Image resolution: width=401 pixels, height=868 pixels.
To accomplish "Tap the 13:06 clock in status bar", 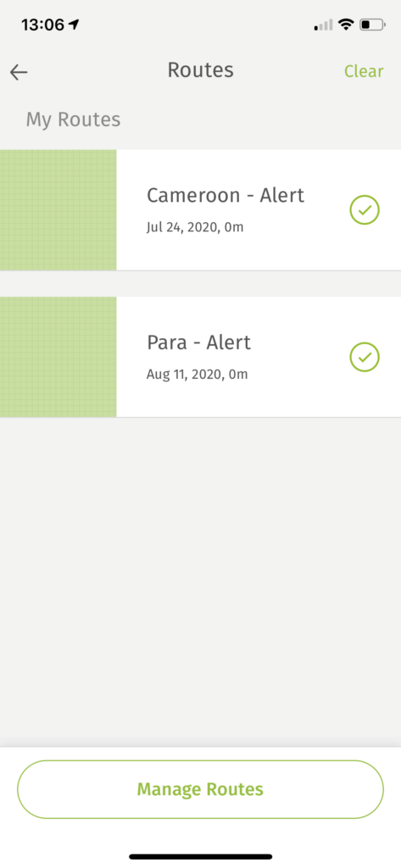I will (42, 25).
